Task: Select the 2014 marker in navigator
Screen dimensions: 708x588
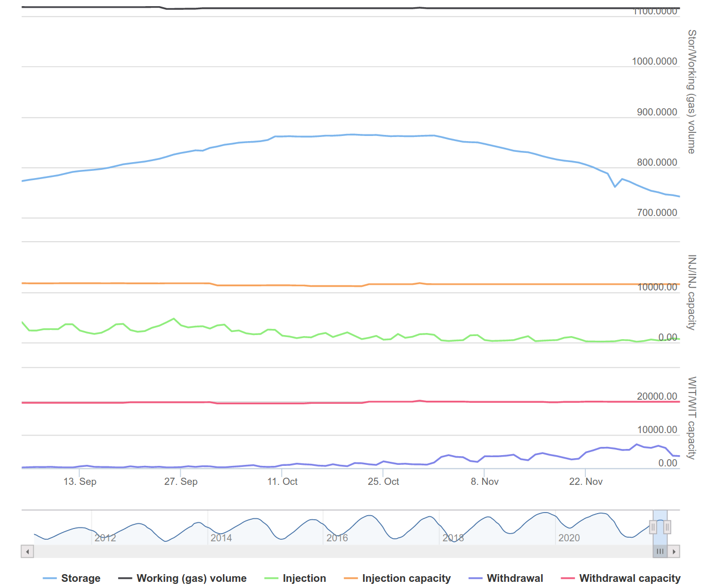Action: click(x=221, y=538)
